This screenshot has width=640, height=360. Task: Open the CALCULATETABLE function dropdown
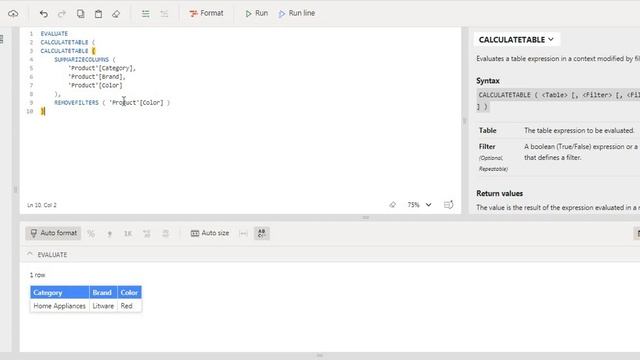(x=516, y=40)
